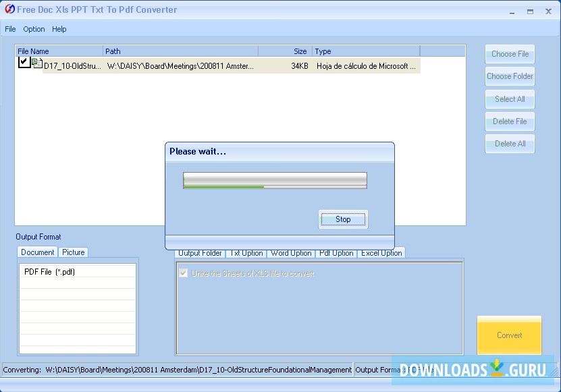
Task: Enable Unite the Sheets of XLS file option
Action: (183, 273)
